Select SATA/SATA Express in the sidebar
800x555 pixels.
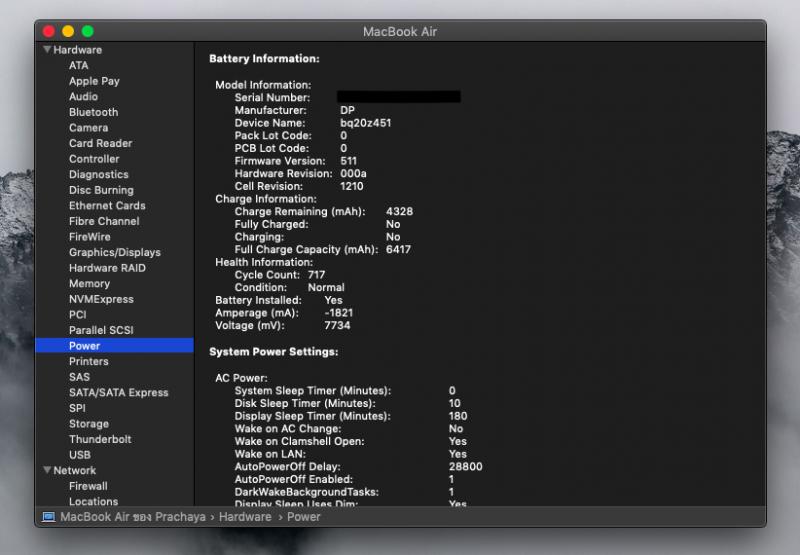(118, 392)
